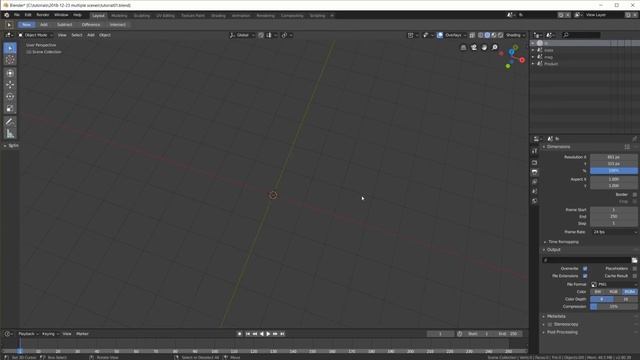640x360 pixels.
Task: Enable the Cache Result checkbox
Action: tap(635, 276)
